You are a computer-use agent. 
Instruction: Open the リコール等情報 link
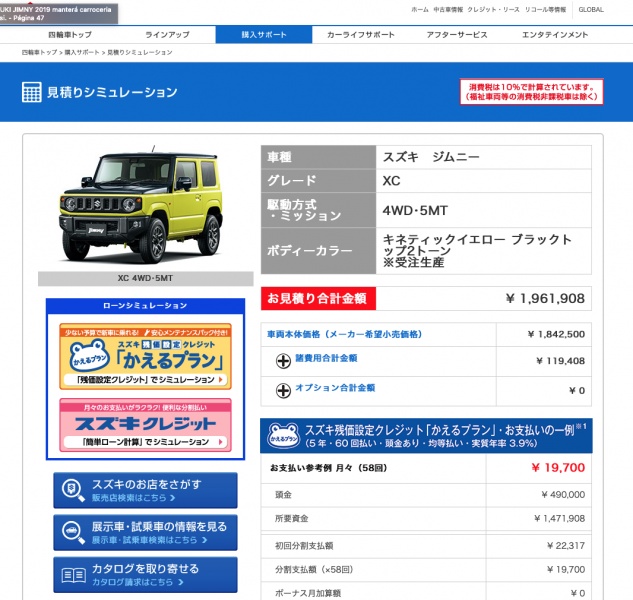pos(545,10)
